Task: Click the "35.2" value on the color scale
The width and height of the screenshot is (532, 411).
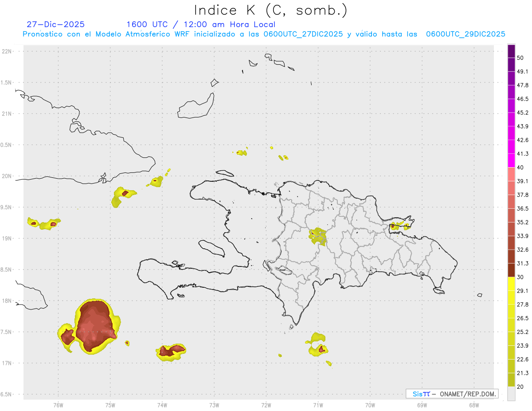Action: click(x=523, y=222)
